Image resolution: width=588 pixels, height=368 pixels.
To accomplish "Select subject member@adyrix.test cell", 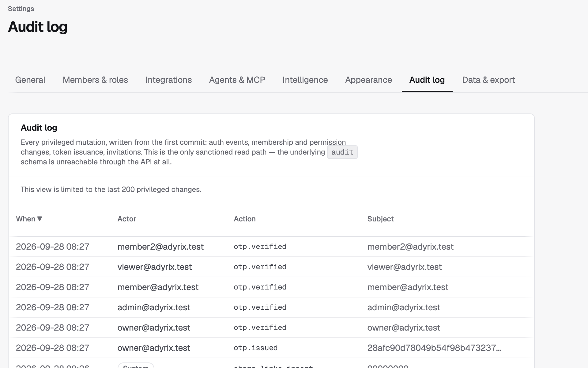I will tap(408, 287).
